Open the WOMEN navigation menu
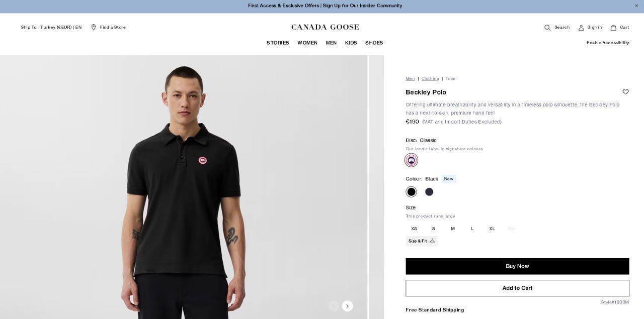This screenshot has width=644, height=319. [307, 43]
